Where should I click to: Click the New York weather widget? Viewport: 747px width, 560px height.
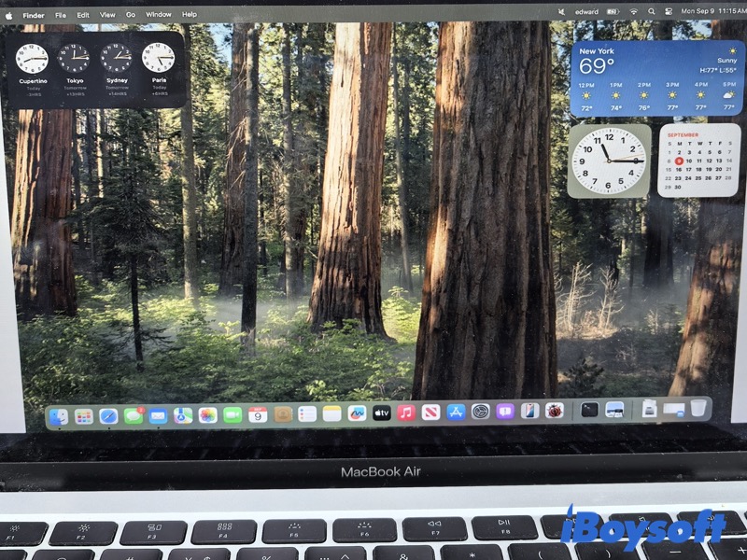point(656,78)
